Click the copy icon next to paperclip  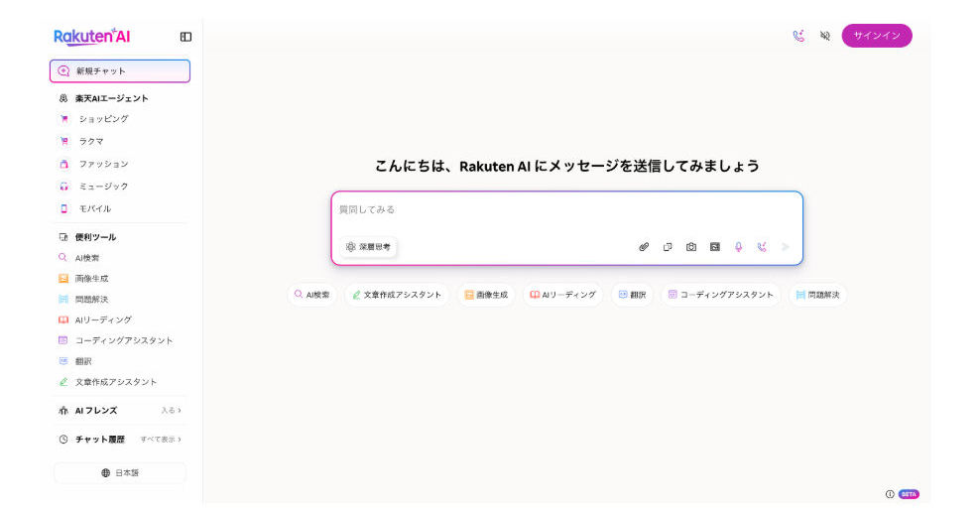pos(668,247)
